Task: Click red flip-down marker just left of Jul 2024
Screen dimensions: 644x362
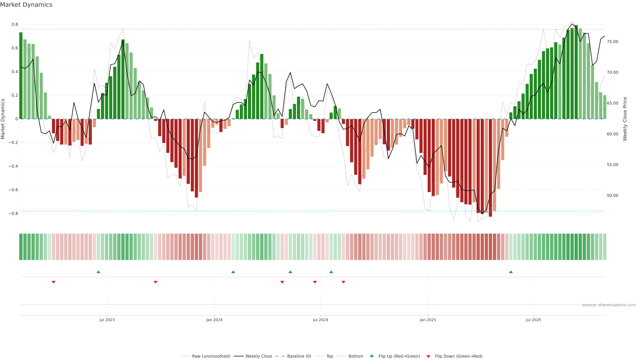Action: [x=315, y=282]
